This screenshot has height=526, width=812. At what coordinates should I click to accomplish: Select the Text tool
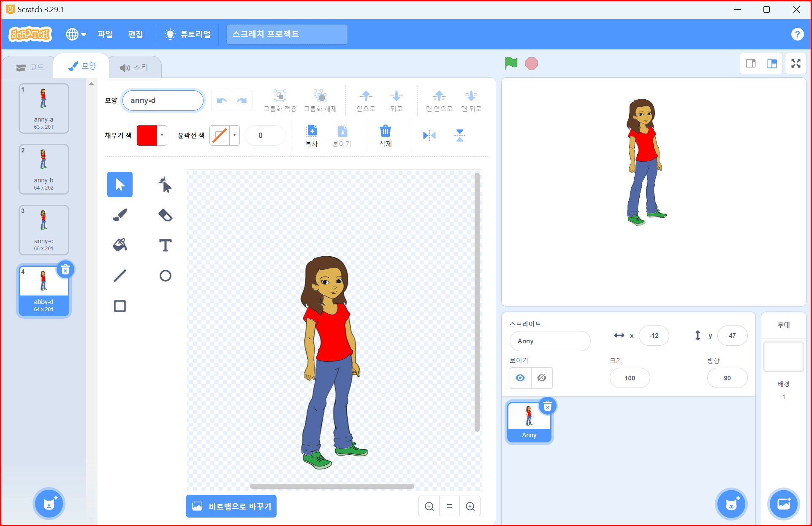coord(165,245)
